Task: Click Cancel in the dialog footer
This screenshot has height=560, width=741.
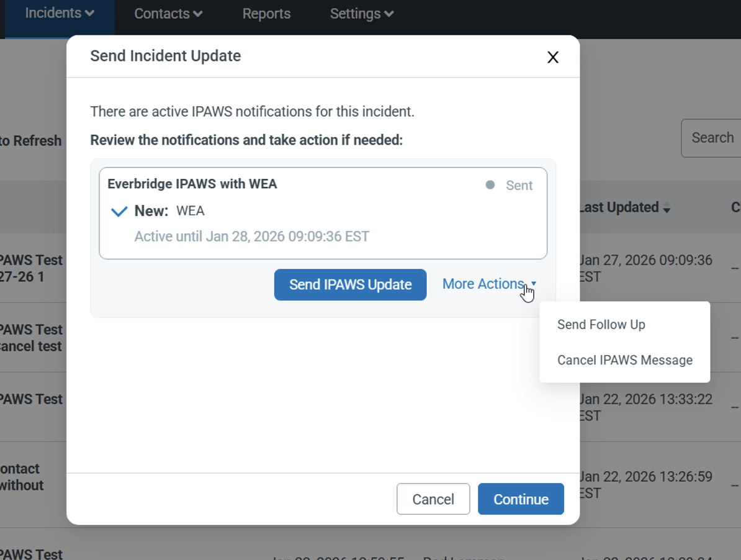Action: coord(433,499)
